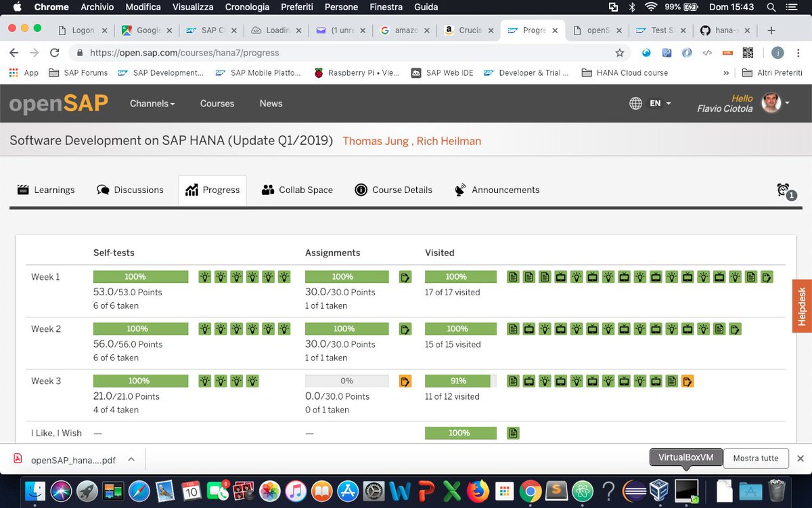Click Week 2 self-tests 100% progress bar
This screenshot has height=508, width=812.
click(x=141, y=329)
